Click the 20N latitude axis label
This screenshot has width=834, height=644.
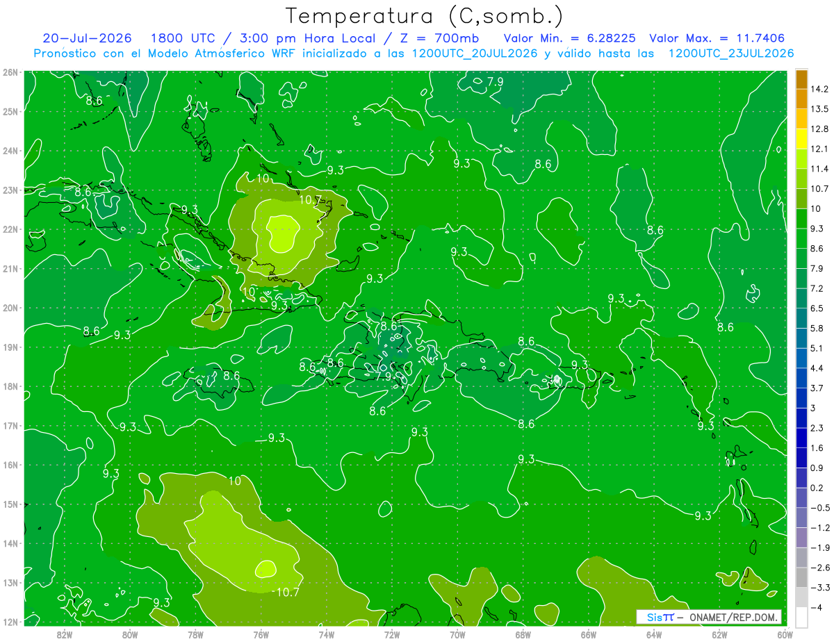click(x=10, y=308)
